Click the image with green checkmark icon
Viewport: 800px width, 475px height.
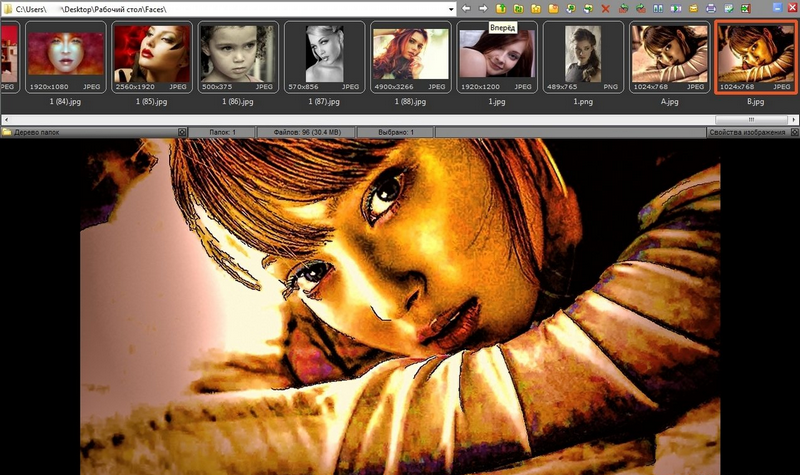(729, 8)
